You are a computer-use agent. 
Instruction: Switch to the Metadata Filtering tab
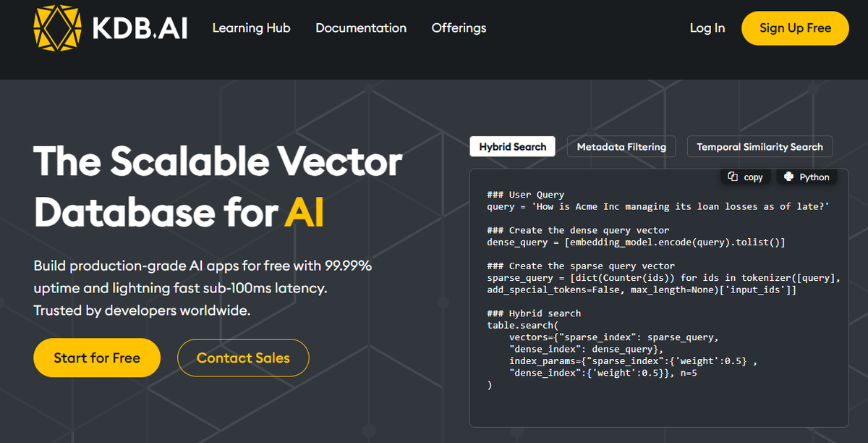pos(621,146)
